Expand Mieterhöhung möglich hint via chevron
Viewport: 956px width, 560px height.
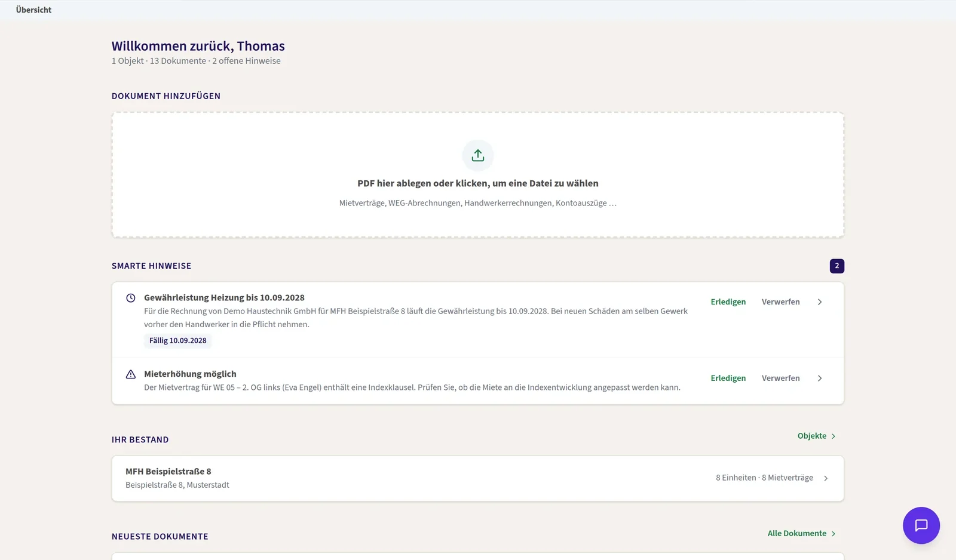(820, 379)
